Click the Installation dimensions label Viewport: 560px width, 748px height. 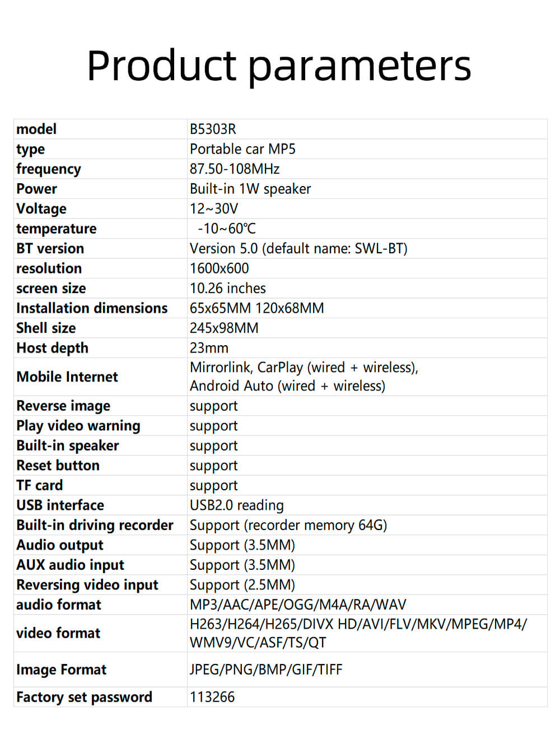92,308
